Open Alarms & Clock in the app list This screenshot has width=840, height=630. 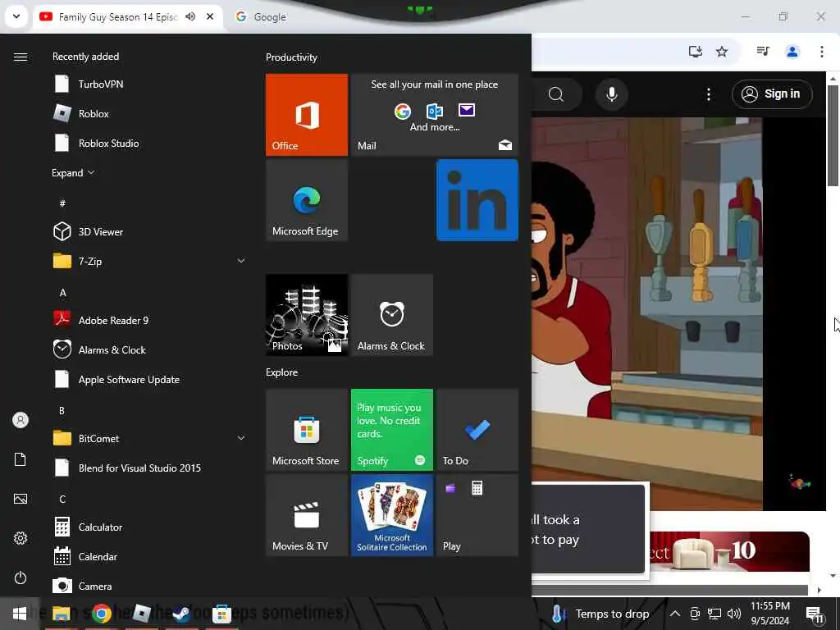149,349
